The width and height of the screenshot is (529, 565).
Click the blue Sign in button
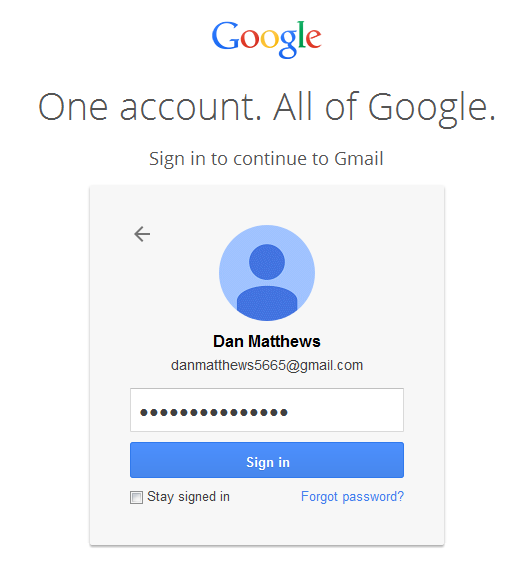pyautogui.click(x=267, y=460)
